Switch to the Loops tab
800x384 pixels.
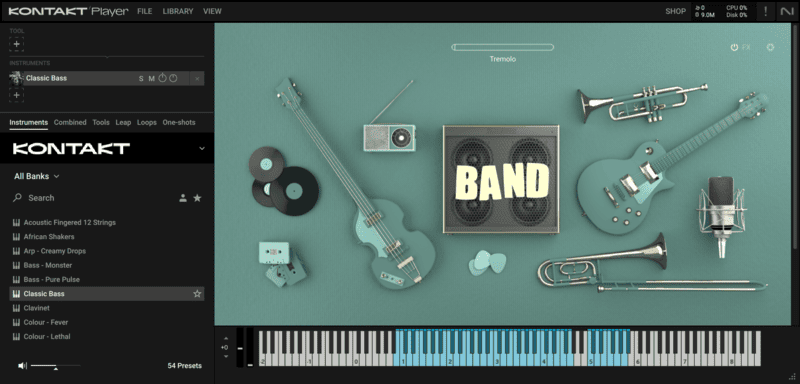point(147,122)
